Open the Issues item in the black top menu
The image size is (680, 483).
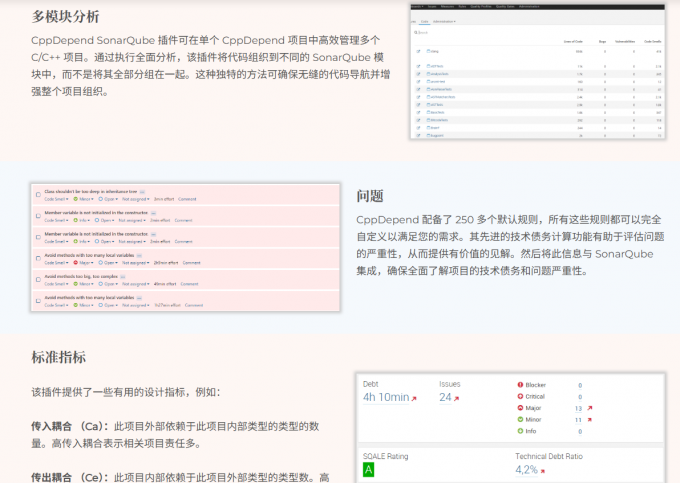tap(432, 7)
